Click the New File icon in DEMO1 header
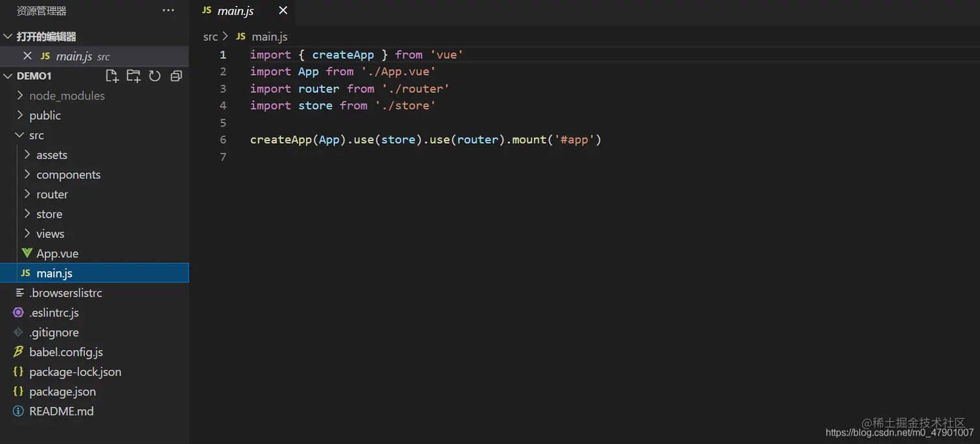Viewport: 980px width, 444px height. tap(112, 76)
